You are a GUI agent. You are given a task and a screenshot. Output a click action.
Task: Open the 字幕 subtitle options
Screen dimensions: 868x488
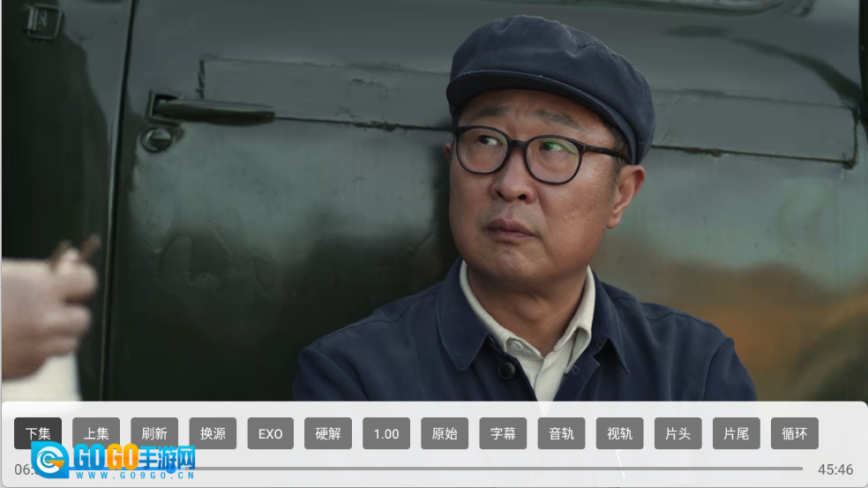click(503, 433)
